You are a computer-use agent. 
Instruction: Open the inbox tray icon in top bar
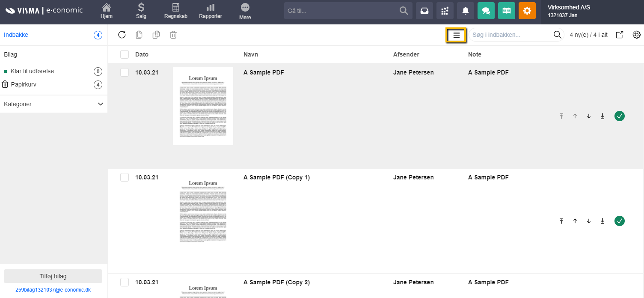coord(424,11)
